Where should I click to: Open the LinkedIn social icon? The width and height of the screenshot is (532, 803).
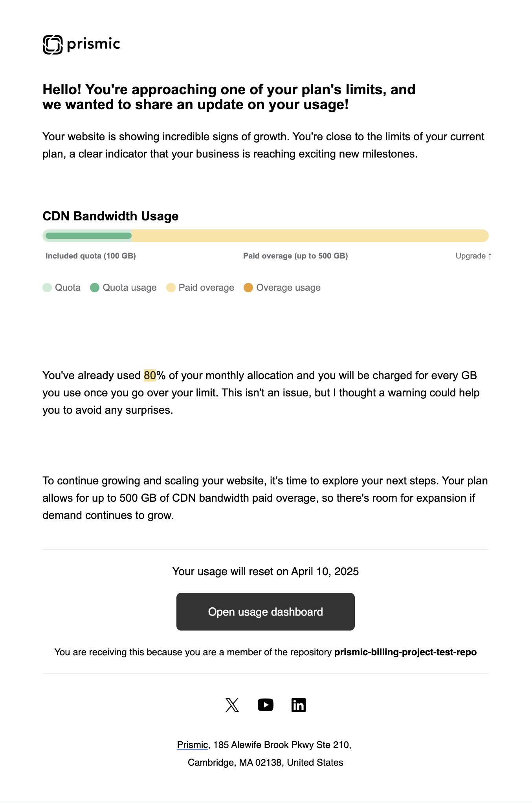(x=299, y=705)
